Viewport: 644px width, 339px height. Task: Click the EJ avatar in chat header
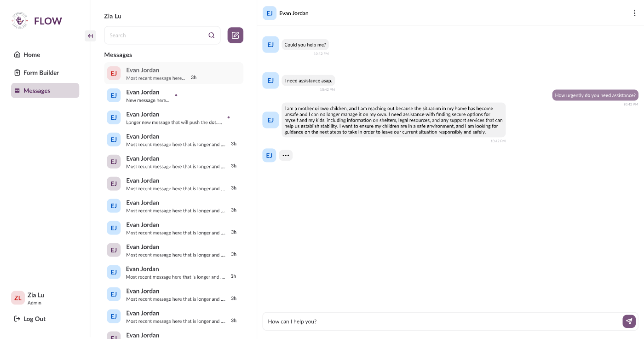coord(270,13)
